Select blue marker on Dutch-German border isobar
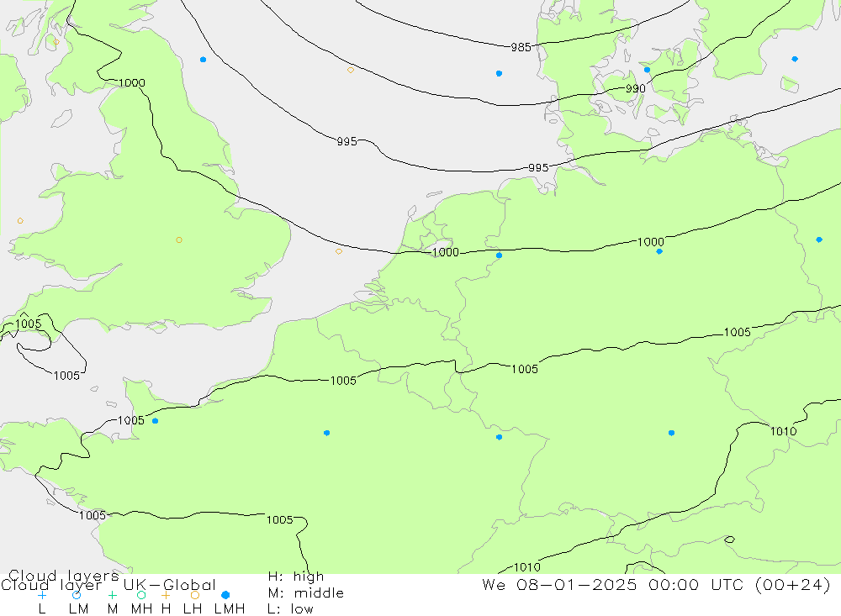The height and width of the screenshot is (616, 841). pos(499,255)
